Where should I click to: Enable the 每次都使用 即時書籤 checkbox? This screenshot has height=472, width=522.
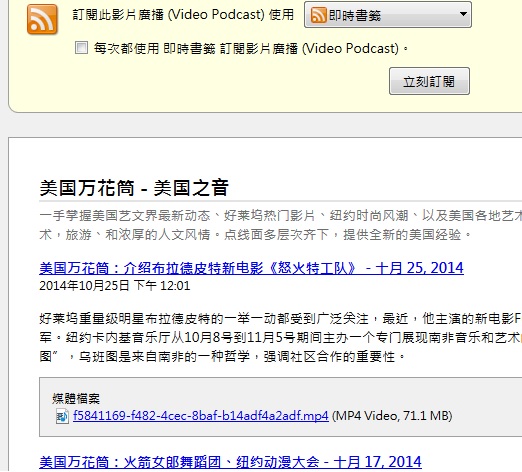[81, 48]
